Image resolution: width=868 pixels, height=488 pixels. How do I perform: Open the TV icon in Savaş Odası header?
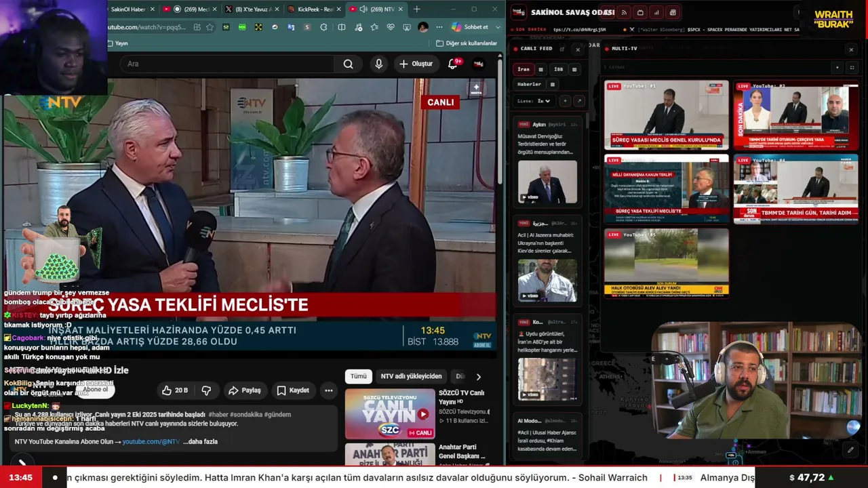tap(640, 12)
